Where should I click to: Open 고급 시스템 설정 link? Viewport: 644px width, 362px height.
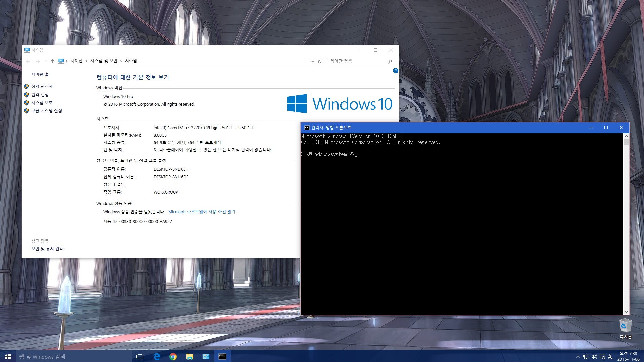tap(47, 111)
